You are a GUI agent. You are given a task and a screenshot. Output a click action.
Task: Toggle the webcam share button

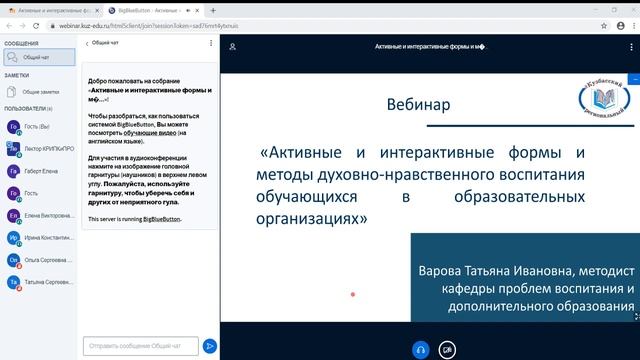click(447, 350)
